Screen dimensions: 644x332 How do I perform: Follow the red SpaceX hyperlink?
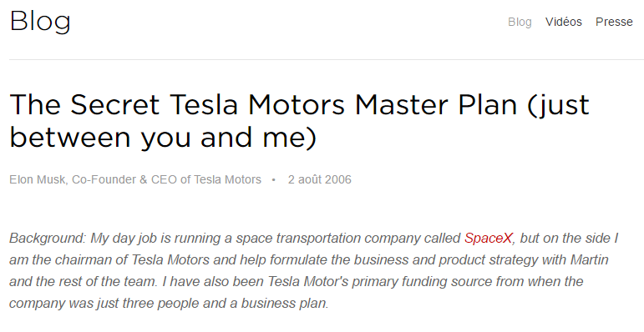point(489,238)
